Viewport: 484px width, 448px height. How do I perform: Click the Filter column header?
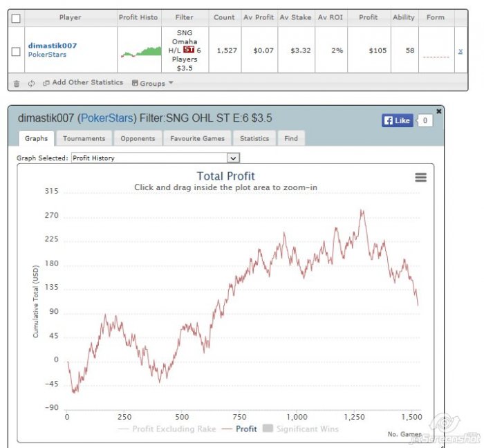coord(185,17)
